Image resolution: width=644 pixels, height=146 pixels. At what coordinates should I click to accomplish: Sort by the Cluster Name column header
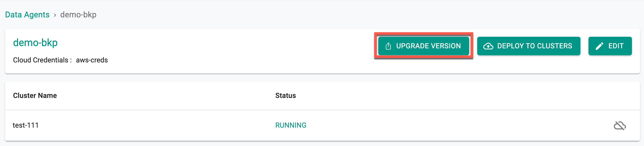(35, 96)
